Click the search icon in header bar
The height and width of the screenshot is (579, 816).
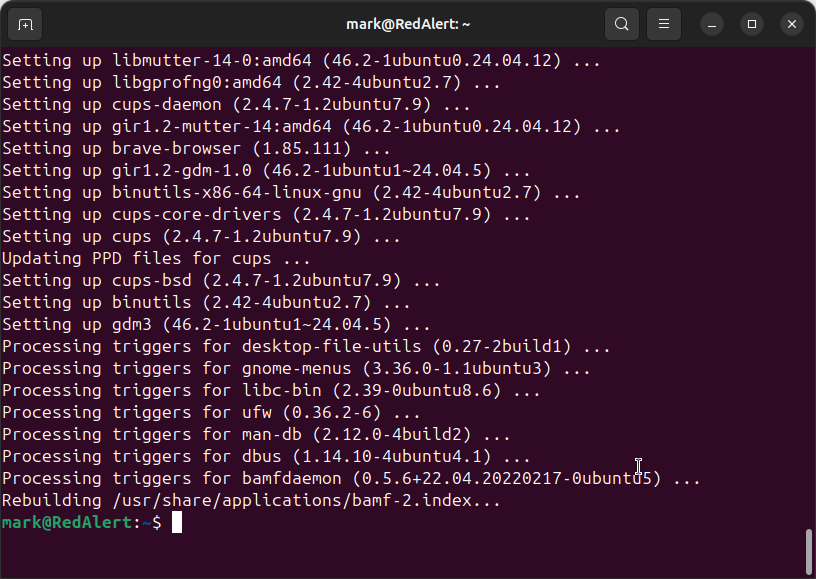[x=621, y=23]
